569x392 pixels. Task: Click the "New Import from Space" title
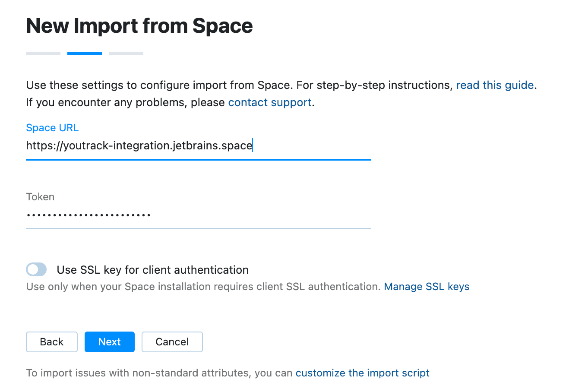point(139,26)
